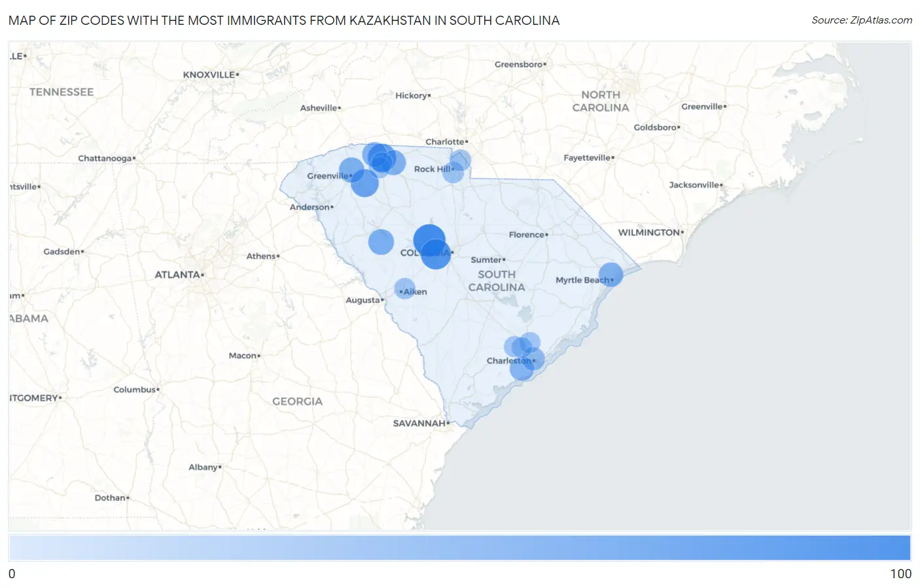
Task: Click the Source: ZipAtlas.com attribution
Action: (x=862, y=20)
